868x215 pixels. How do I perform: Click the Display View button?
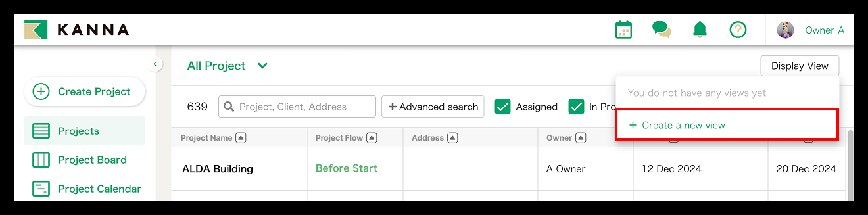point(799,66)
